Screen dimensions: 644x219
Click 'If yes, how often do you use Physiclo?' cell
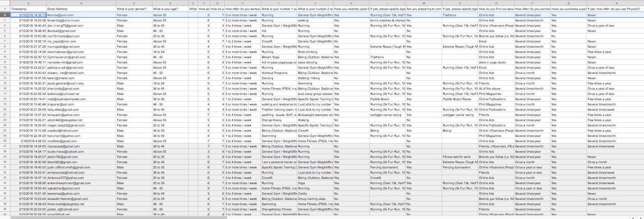(615, 9)
